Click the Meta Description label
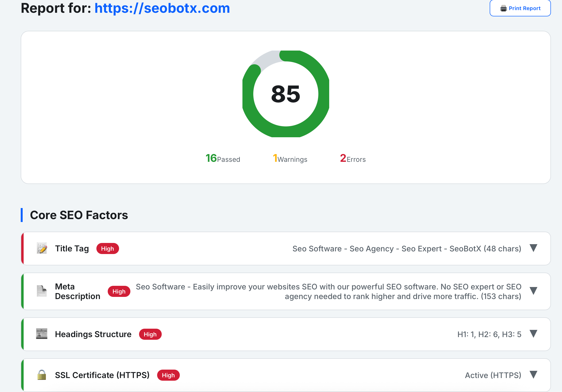Screen dimensions: 562x392 tap(78, 291)
